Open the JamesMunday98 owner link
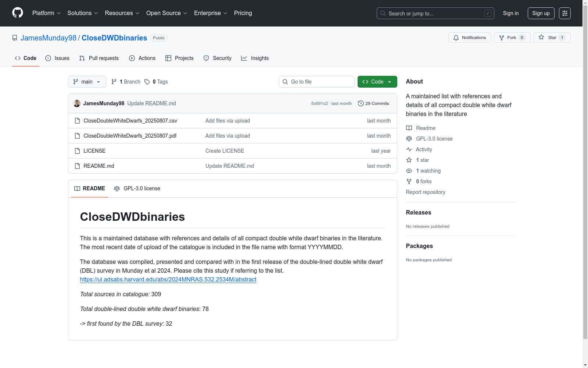The width and height of the screenshot is (588, 368). (x=49, y=38)
